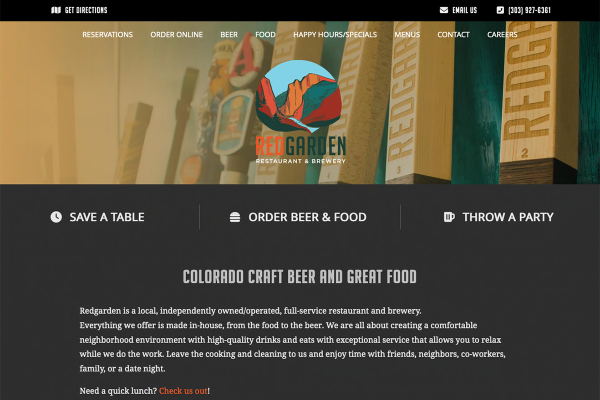Open the Careers navigation link
Screen dimensions: 600x400
(502, 34)
